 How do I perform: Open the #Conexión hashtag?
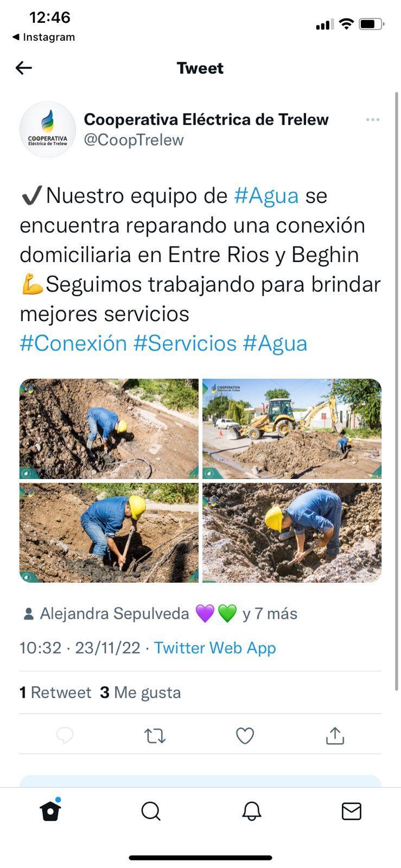click(73, 343)
